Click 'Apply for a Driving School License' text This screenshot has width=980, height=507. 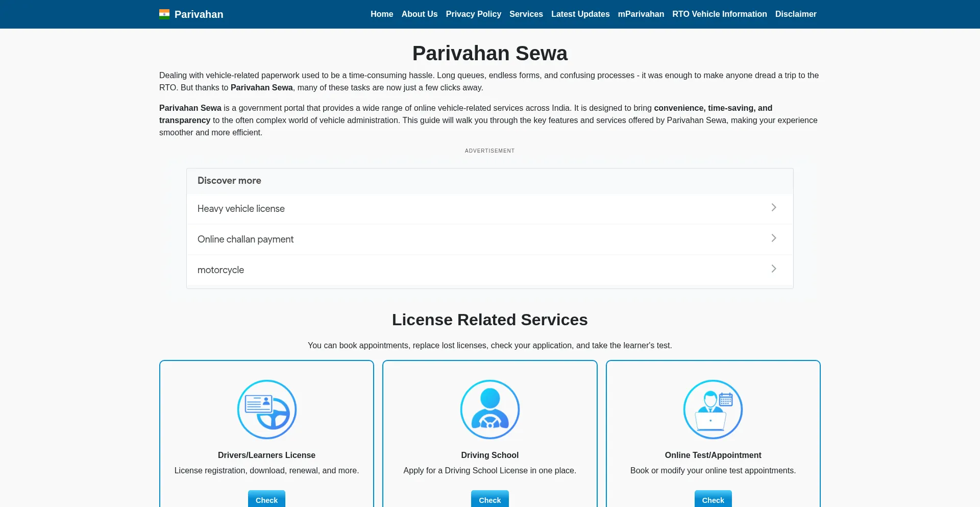click(x=465, y=470)
